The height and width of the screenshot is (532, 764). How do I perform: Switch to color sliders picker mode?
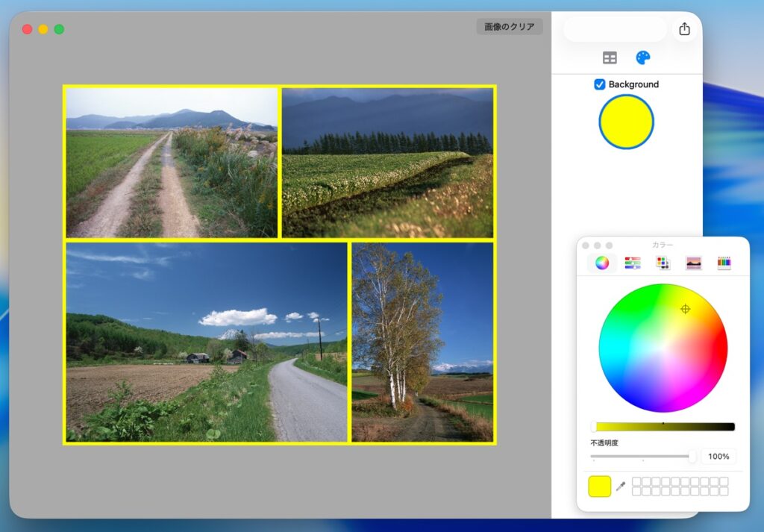[x=633, y=263]
